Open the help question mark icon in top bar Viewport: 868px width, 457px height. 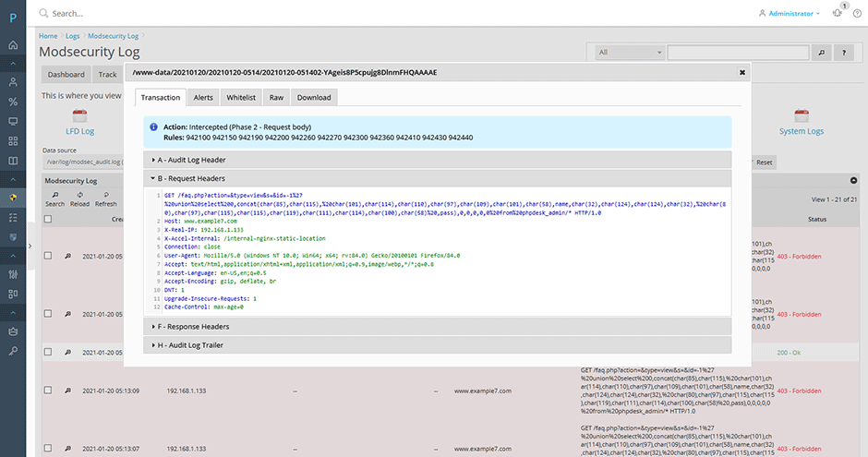857,13
